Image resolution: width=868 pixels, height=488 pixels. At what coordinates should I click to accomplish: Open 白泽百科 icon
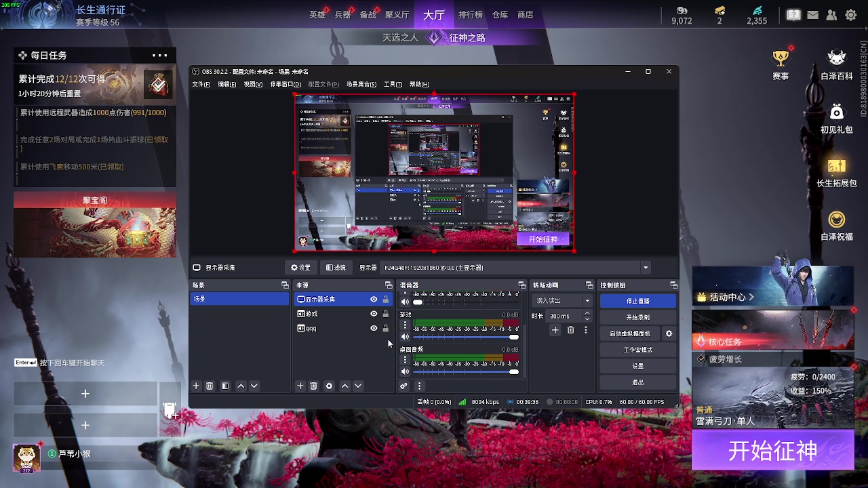[837, 59]
